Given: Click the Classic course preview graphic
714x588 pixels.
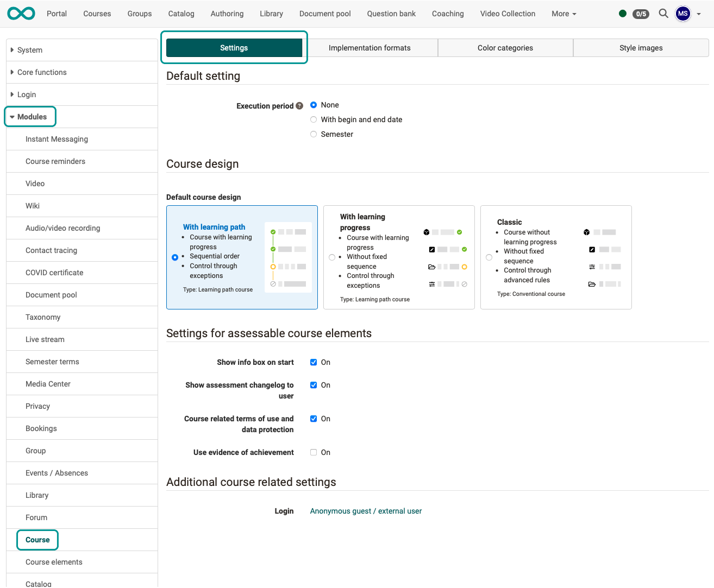Looking at the screenshot, I should [x=604, y=257].
